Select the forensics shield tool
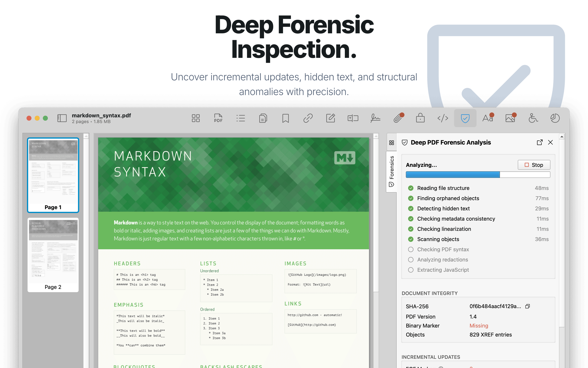 [465, 118]
